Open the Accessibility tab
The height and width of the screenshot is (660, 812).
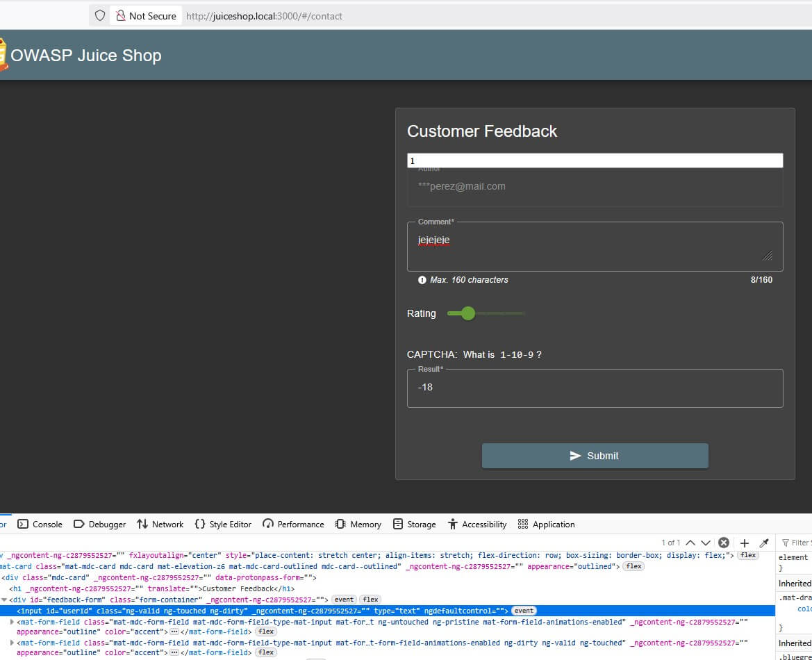[477, 525]
